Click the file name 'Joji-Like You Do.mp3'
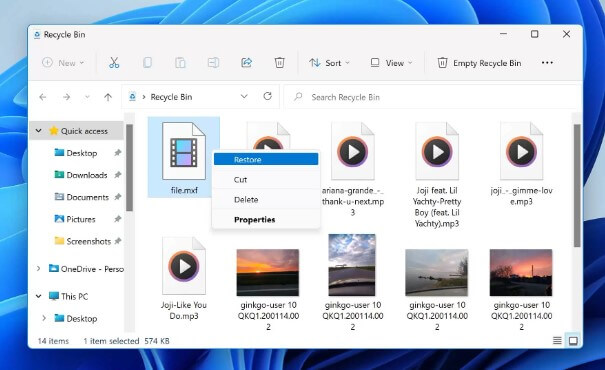Image resolution: width=605 pixels, height=370 pixels. (x=184, y=311)
